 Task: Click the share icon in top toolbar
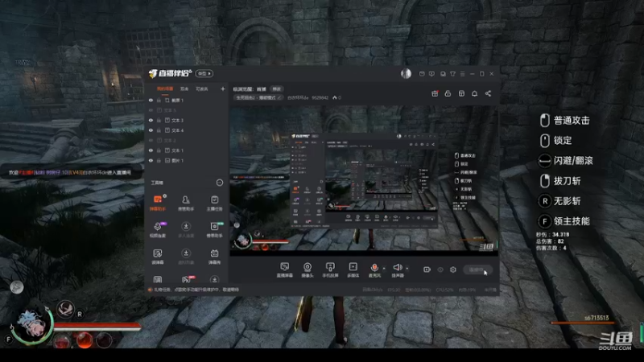488,93
